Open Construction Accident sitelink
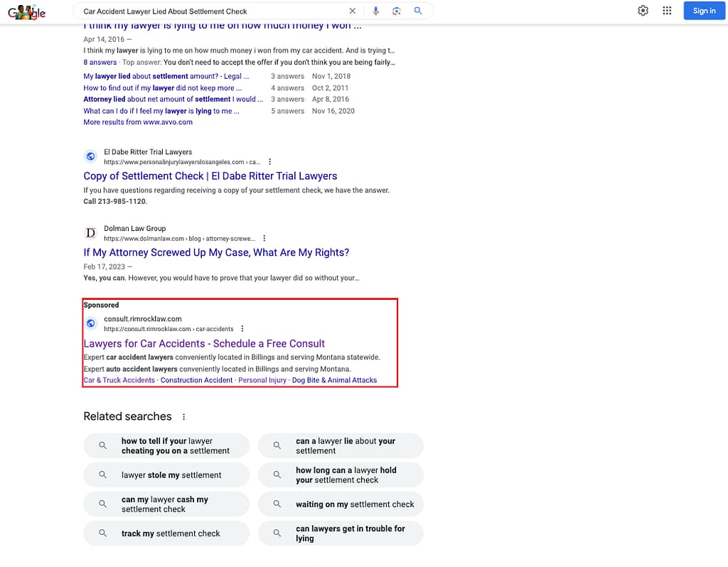 [x=196, y=380]
